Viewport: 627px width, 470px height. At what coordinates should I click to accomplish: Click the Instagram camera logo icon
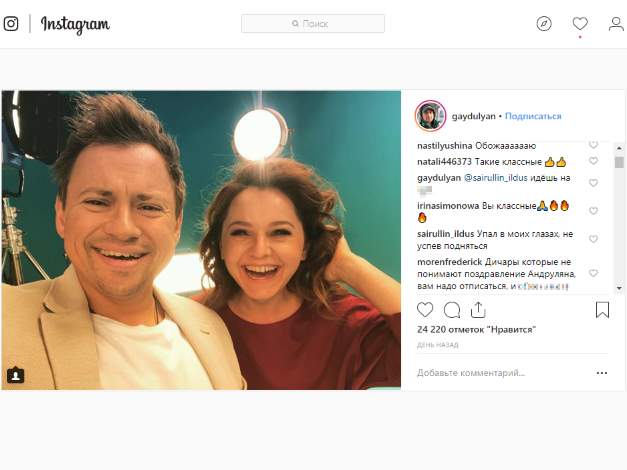(11, 24)
